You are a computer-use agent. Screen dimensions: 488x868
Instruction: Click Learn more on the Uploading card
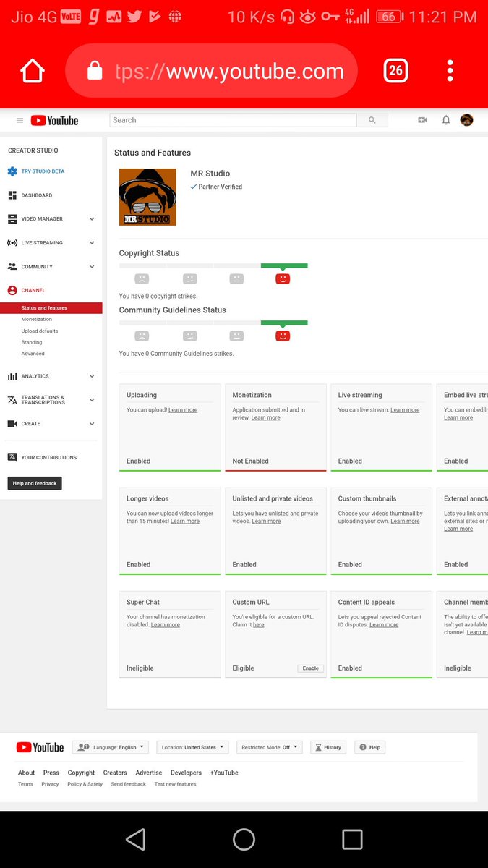tap(183, 410)
